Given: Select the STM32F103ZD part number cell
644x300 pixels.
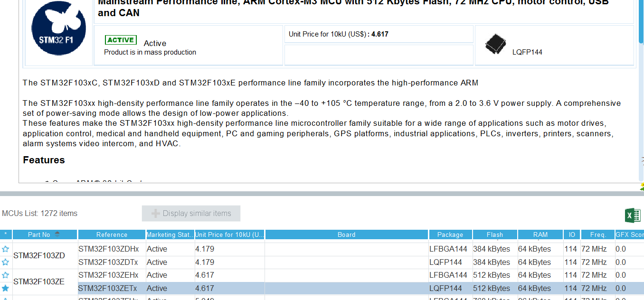Looking at the screenshot, I should coord(45,255).
